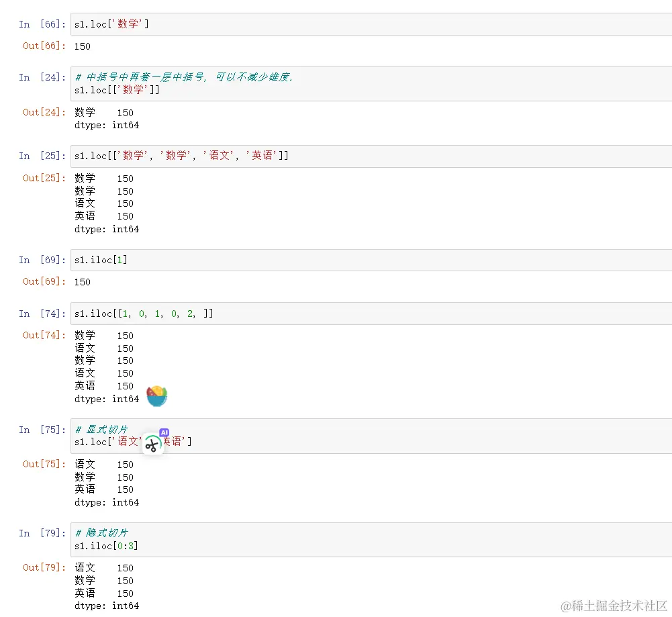This screenshot has height=617, width=672.
Task: Select the In [79] prompt
Action: (42, 534)
